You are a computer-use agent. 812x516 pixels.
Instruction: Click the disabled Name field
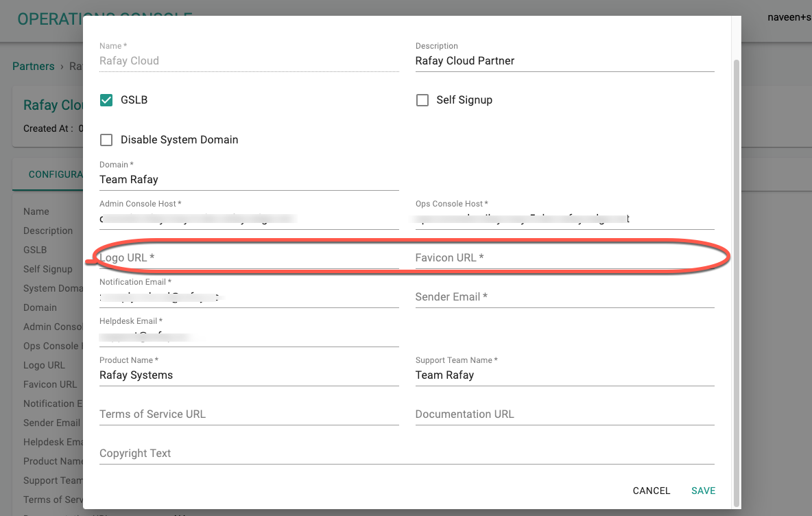pos(249,61)
